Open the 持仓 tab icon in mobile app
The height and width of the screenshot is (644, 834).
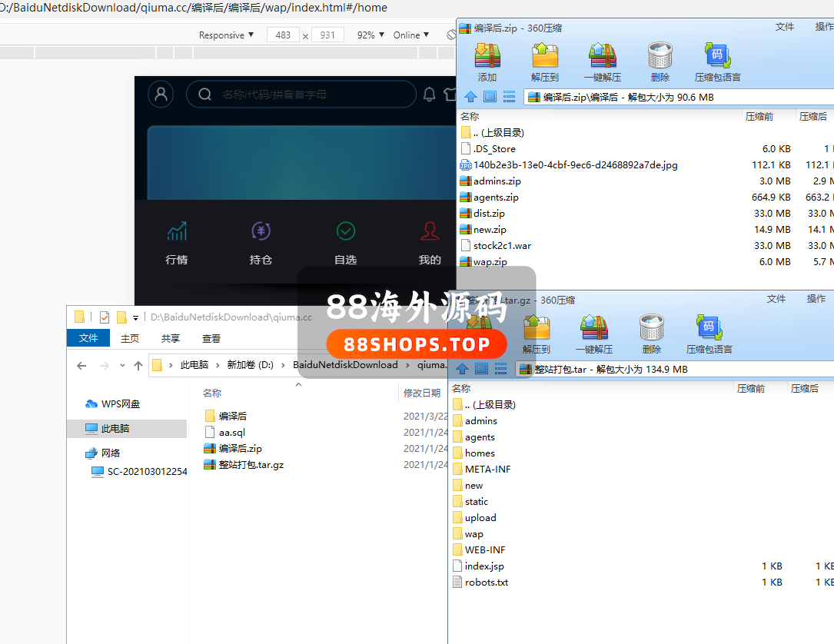click(x=261, y=231)
